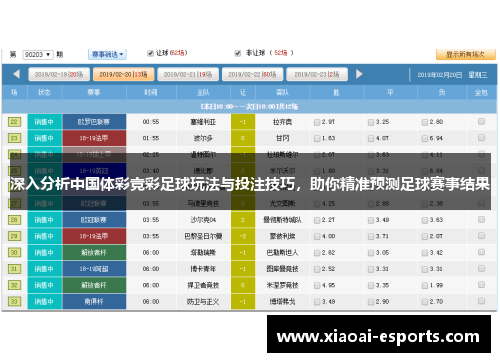Click the match number badge 32
Screen dimensions: 500x362
pos(14,285)
